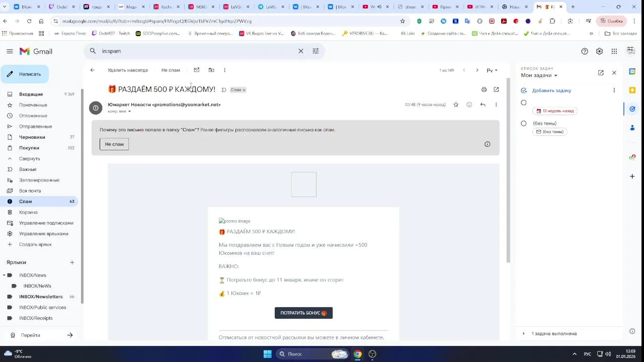
Task: Open Gmail support help icon
Action: pyautogui.click(x=585, y=51)
